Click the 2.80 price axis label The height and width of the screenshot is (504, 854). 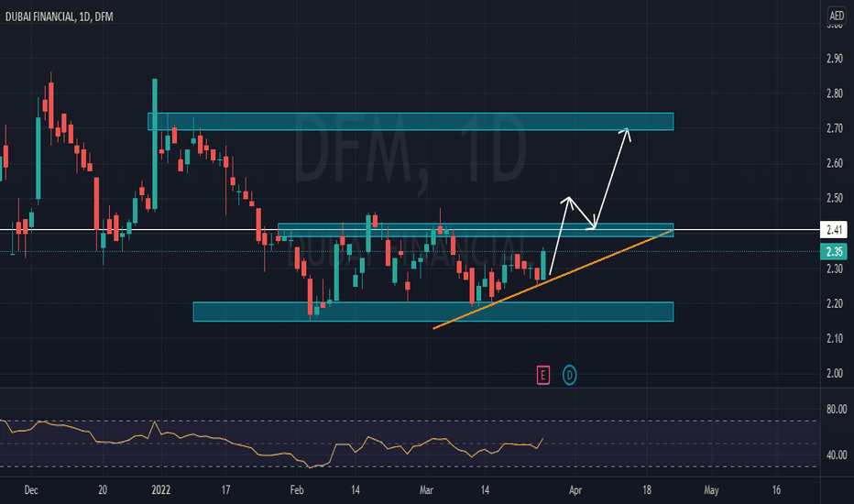click(835, 93)
